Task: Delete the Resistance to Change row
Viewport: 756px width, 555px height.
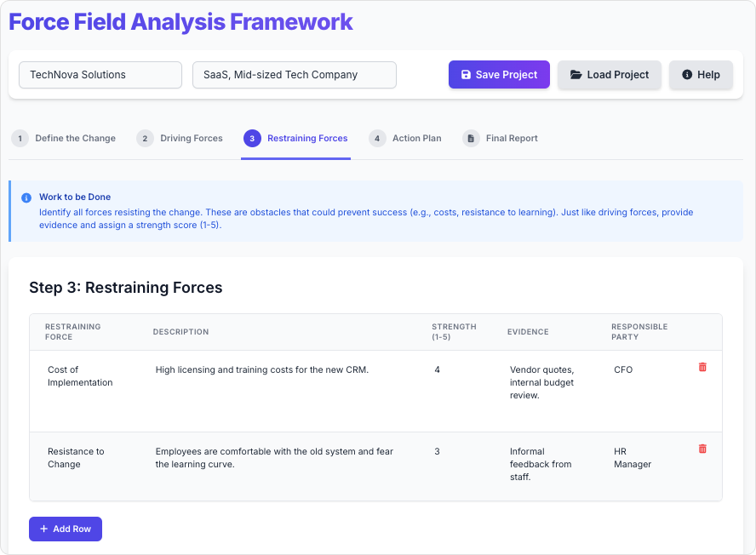Action: (x=702, y=449)
